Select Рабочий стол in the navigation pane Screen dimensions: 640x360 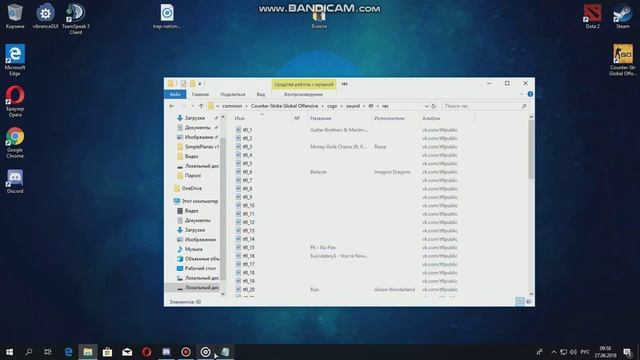tap(196, 268)
